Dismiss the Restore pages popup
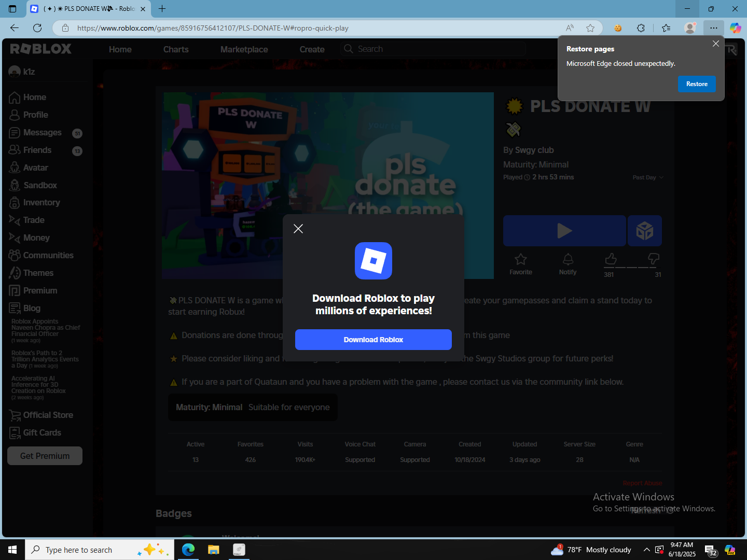This screenshot has height=560, width=747. 716,44
